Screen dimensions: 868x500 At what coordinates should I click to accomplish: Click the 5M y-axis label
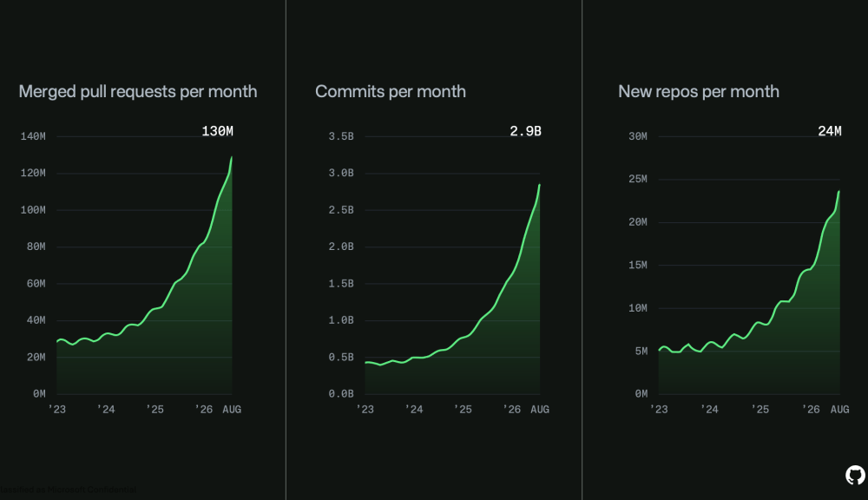(641, 351)
